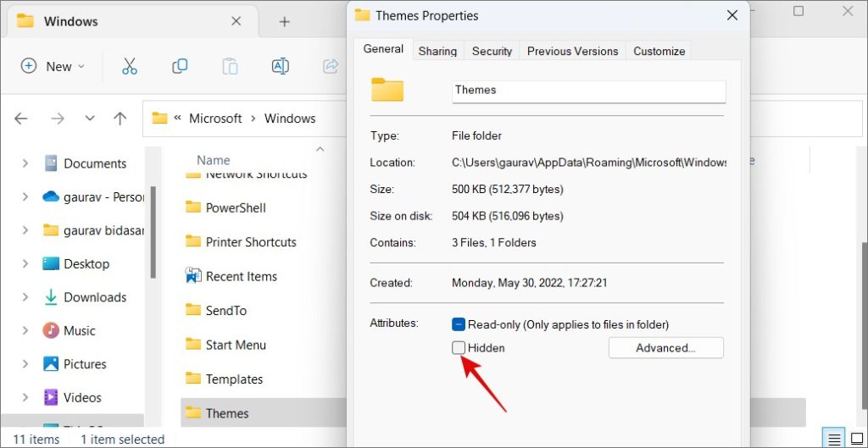Click the navigation pane scrollbar

pyautogui.click(x=153, y=232)
